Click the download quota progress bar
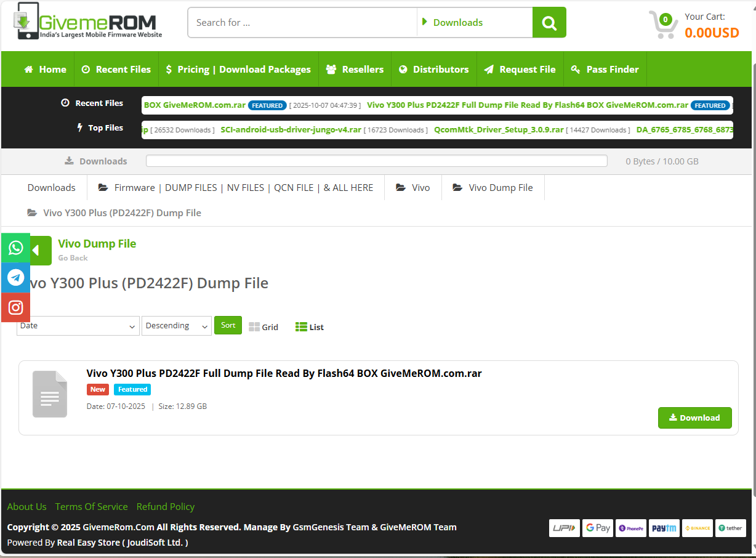The height and width of the screenshot is (558, 756). coord(376,161)
